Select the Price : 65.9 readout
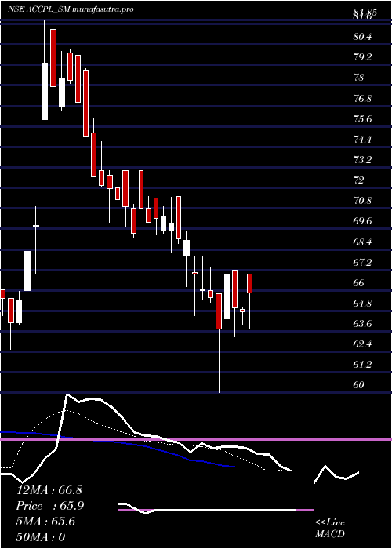 click(x=50, y=506)
